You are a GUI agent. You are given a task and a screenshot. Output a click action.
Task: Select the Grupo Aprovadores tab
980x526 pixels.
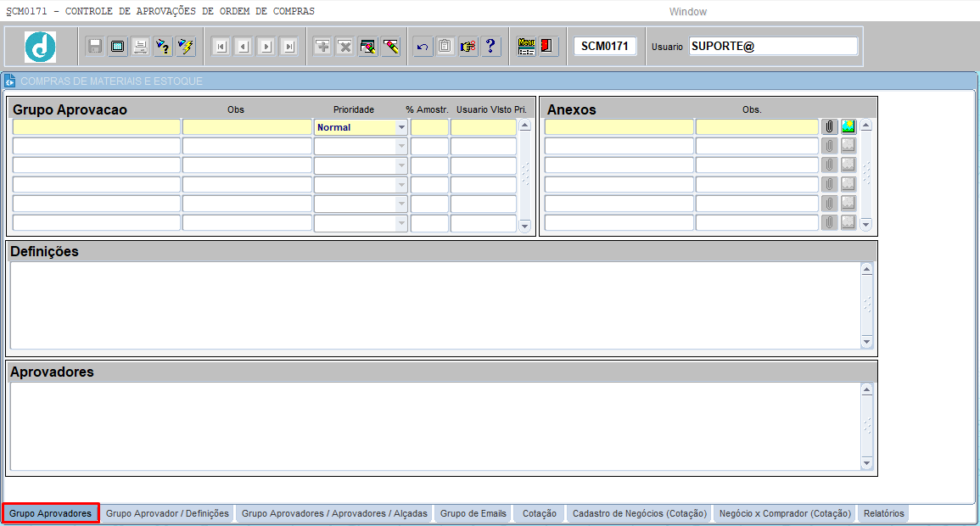pyautogui.click(x=51, y=513)
